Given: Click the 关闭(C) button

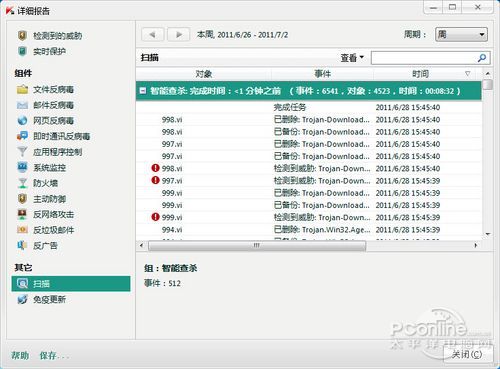Looking at the screenshot, I should coord(468,354).
